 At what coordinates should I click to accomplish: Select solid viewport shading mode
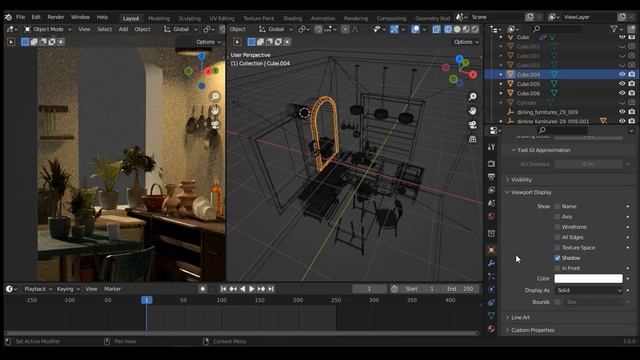(x=457, y=29)
